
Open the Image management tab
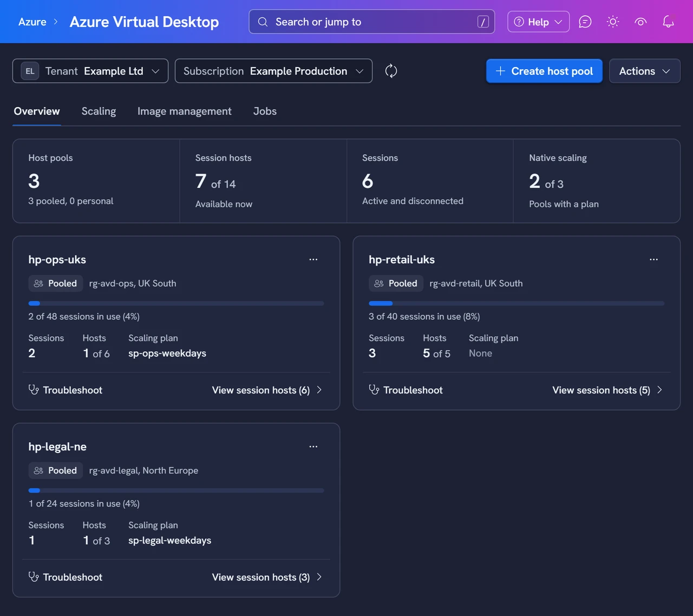184,111
